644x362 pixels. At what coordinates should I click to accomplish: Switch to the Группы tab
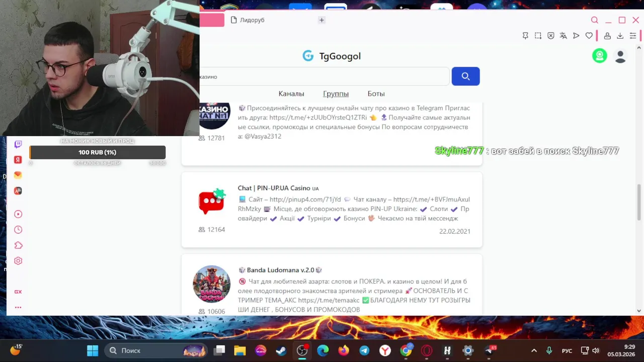click(336, 94)
